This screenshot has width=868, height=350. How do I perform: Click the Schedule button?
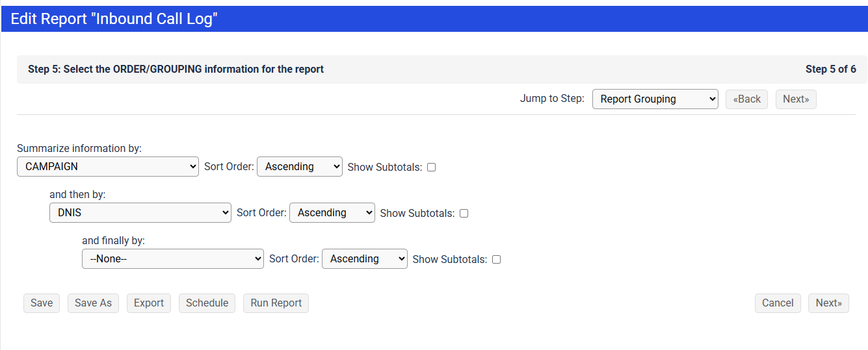(207, 303)
